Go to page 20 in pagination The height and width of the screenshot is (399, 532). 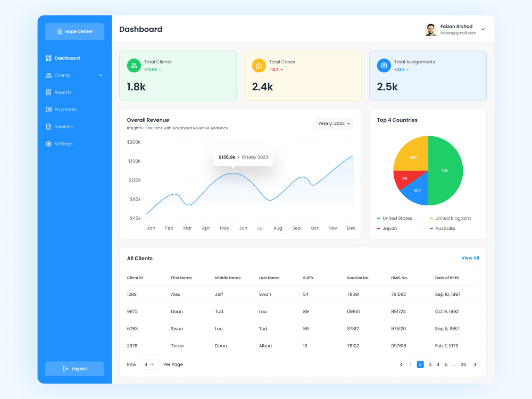(463, 364)
